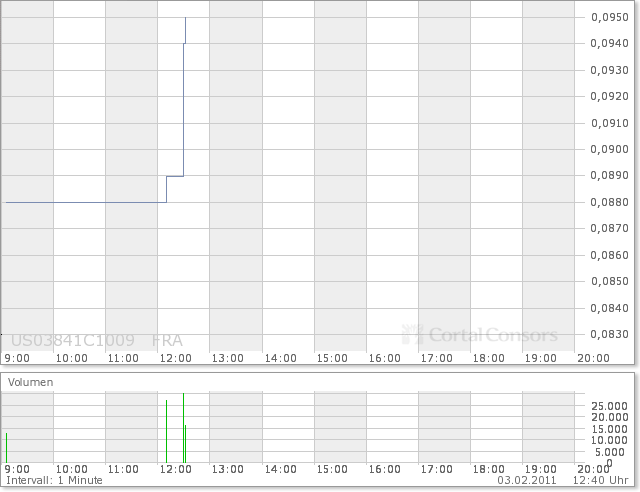Click the 0,0870 price axis label
The width and height of the screenshot is (640, 492).
(x=609, y=228)
